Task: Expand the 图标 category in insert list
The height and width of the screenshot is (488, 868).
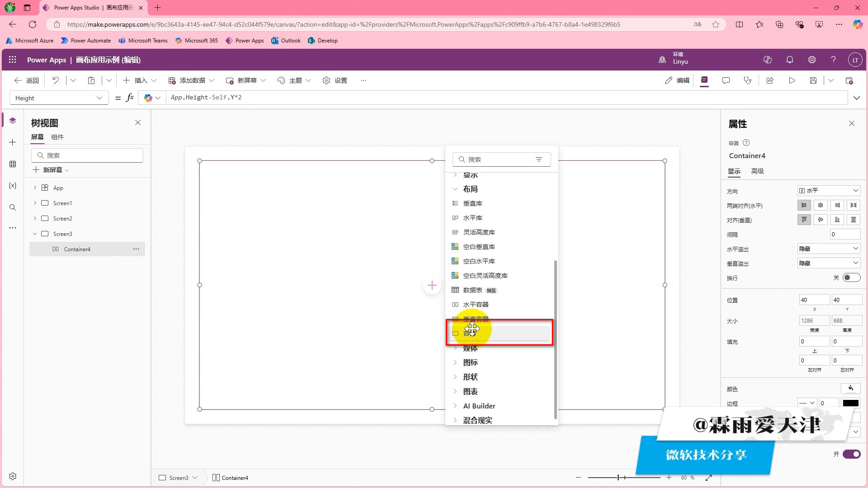Action: (x=470, y=362)
